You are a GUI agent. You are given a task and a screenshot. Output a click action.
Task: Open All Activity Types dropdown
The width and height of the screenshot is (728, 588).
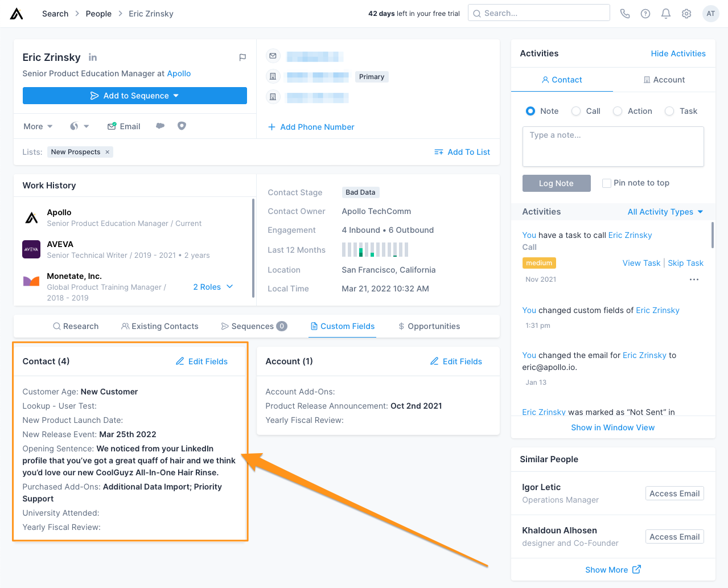click(x=665, y=212)
